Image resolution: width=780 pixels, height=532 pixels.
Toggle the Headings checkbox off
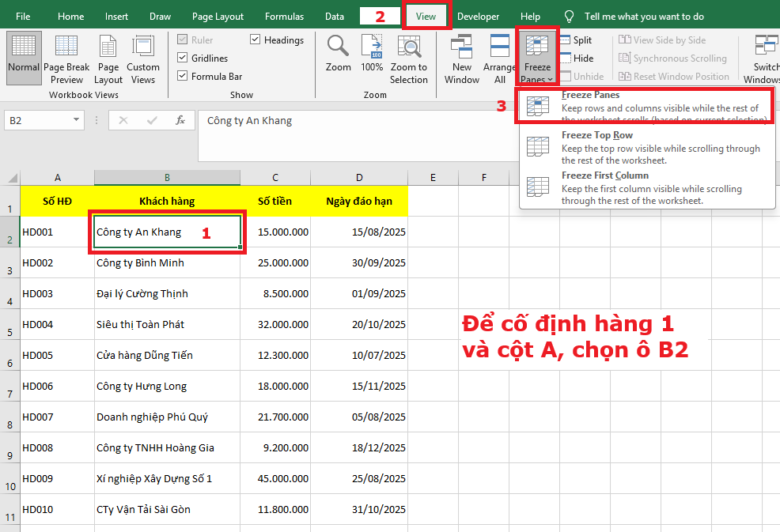[255, 39]
